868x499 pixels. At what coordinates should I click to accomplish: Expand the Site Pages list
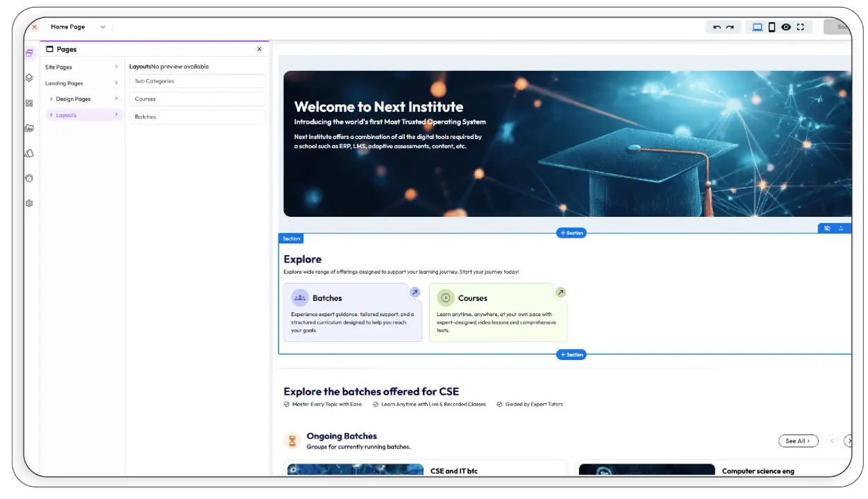82,67
